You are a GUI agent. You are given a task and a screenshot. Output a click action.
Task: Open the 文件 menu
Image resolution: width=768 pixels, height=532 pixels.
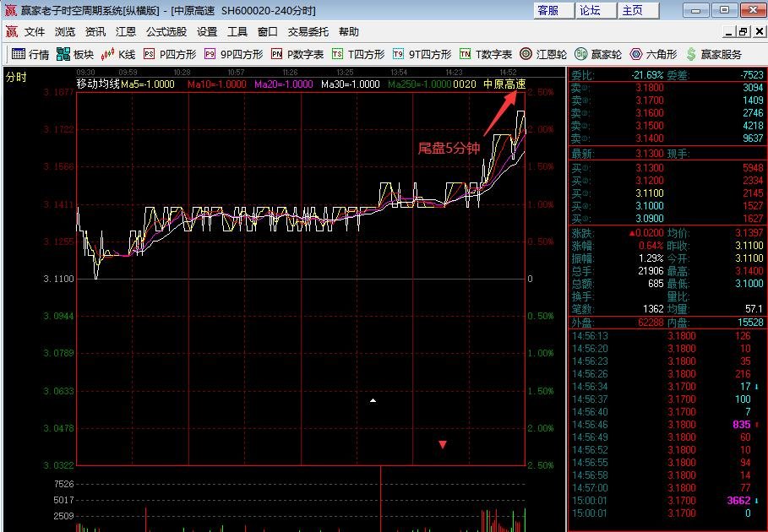[35, 32]
